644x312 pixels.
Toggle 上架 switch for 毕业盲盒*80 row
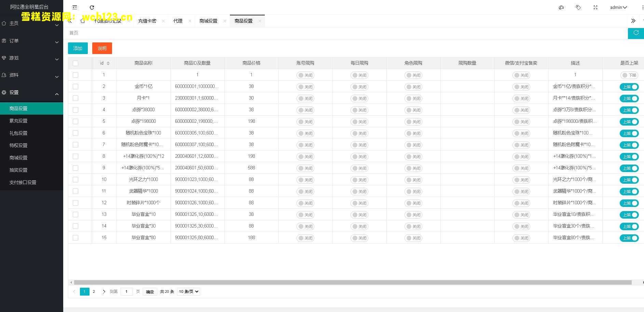coord(629,238)
